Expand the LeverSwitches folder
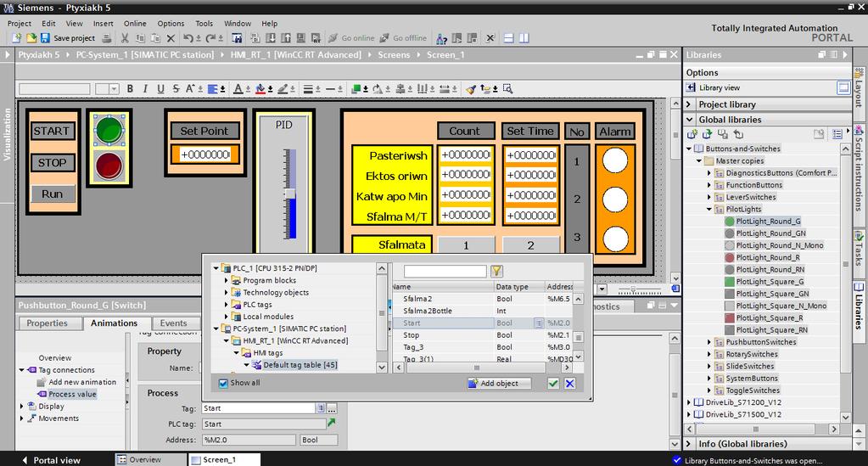Viewport: 868px width, 466px height. pos(709,197)
